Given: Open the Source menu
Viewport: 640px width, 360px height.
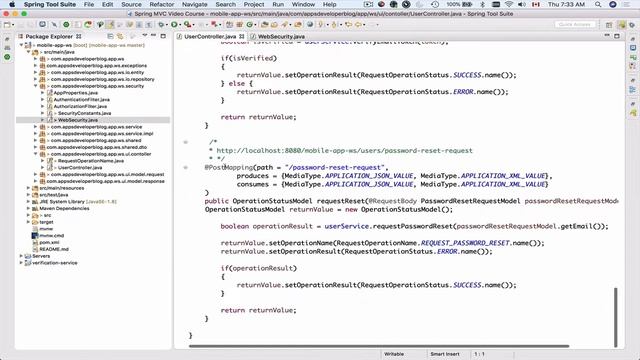Looking at the screenshot, I should click(131, 4).
